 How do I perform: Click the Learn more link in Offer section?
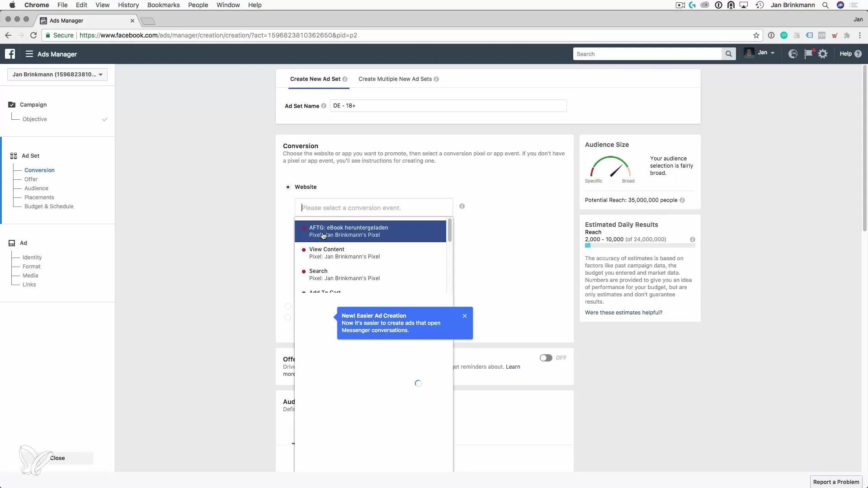point(513,367)
